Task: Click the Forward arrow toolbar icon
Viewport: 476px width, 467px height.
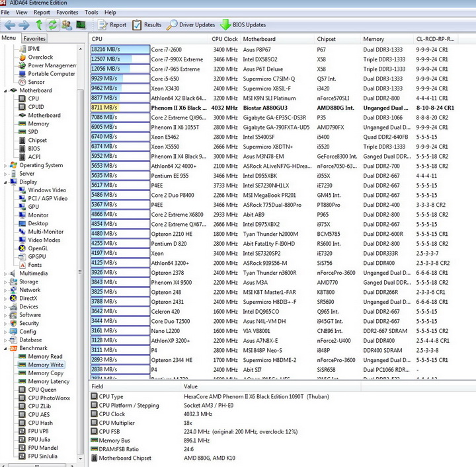Action: (24, 25)
